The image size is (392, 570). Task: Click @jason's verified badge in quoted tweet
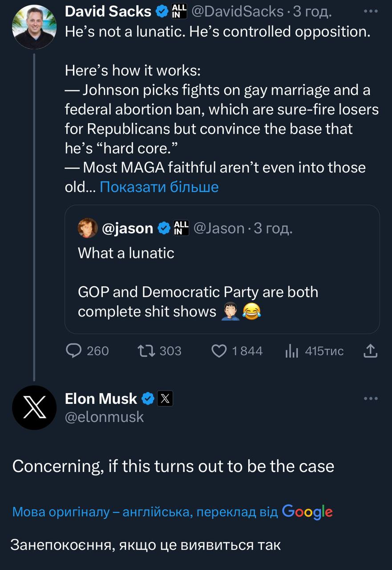[163, 228]
